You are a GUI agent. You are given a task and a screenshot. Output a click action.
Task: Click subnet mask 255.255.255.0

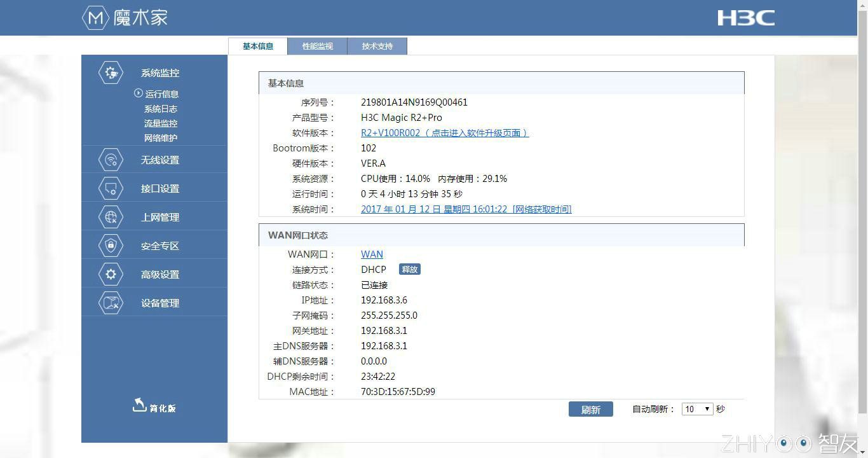point(389,316)
